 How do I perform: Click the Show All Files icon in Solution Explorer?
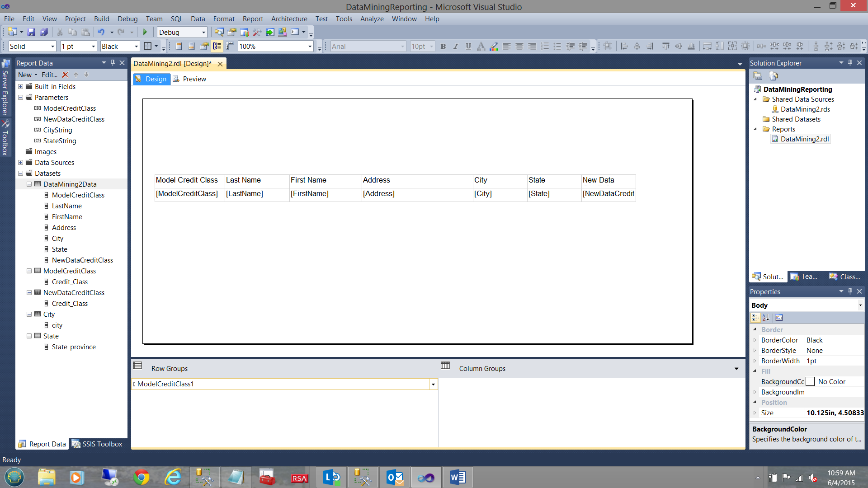pos(774,76)
